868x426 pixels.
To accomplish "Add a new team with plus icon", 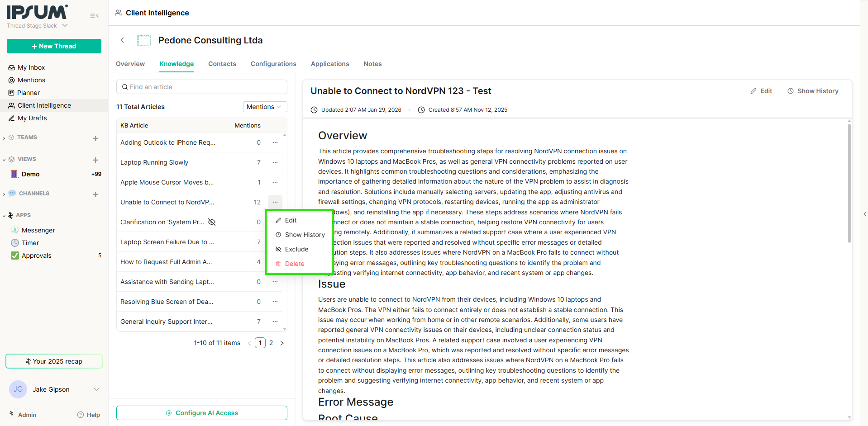I will pyautogui.click(x=95, y=138).
